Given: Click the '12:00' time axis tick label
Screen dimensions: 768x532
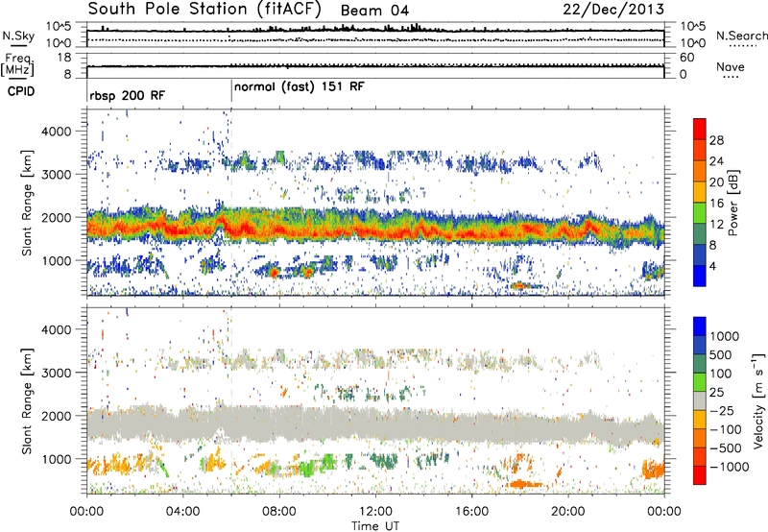Looking at the screenshot, I should click(x=375, y=512).
